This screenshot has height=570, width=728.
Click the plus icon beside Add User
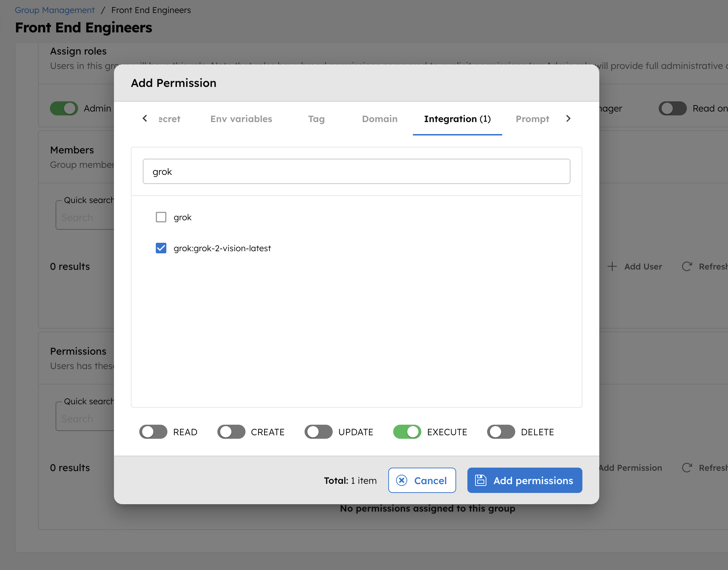coord(612,266)
